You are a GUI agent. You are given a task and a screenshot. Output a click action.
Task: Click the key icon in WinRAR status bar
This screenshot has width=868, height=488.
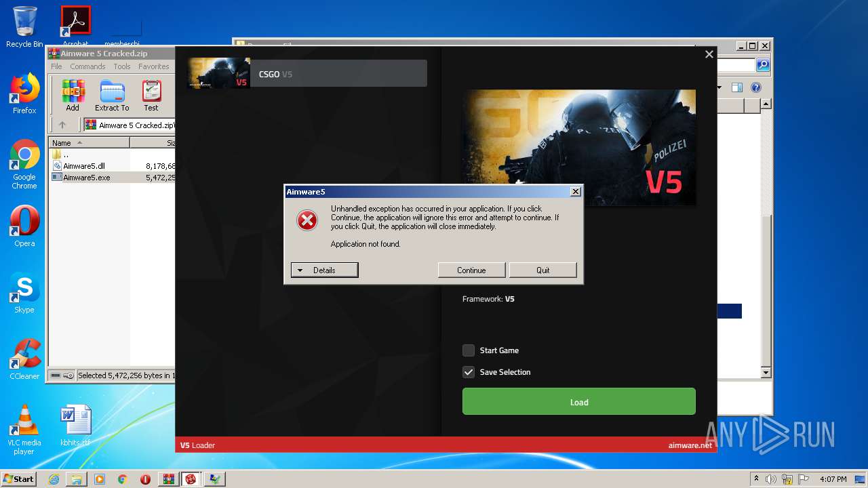[68, 375]
